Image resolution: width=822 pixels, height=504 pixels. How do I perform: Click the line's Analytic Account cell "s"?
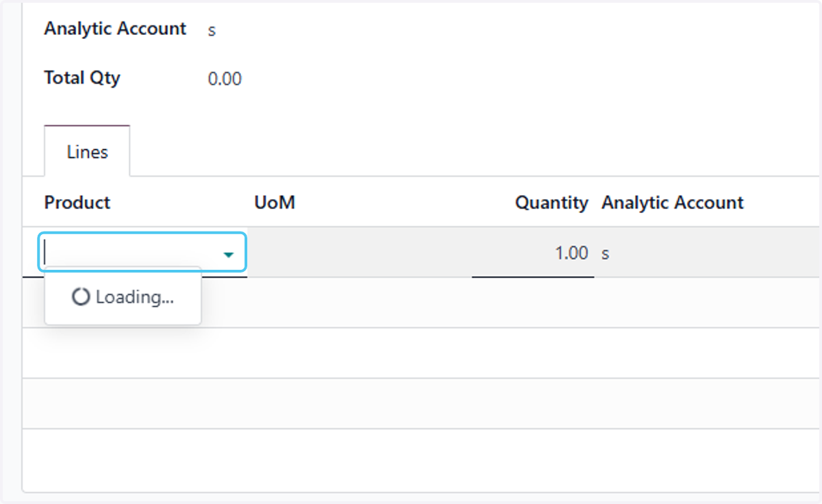pyautogui.click(x=606, y=254)
